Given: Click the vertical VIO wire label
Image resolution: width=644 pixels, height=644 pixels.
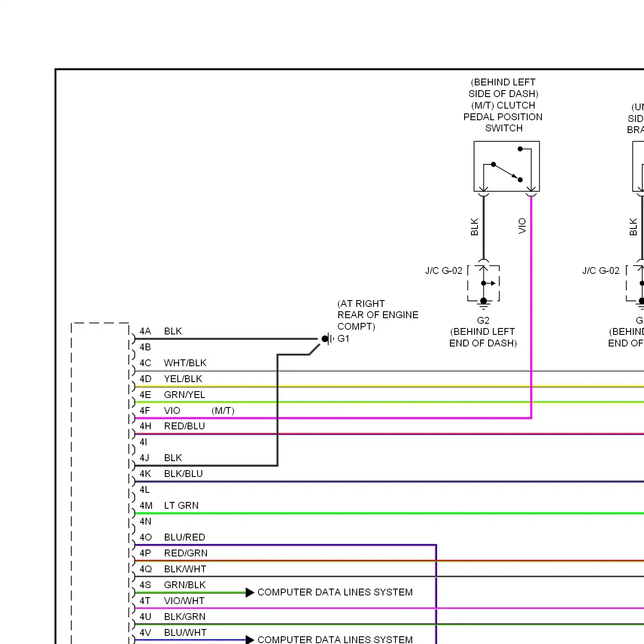Looking at the screenshot, I should 522,226.
